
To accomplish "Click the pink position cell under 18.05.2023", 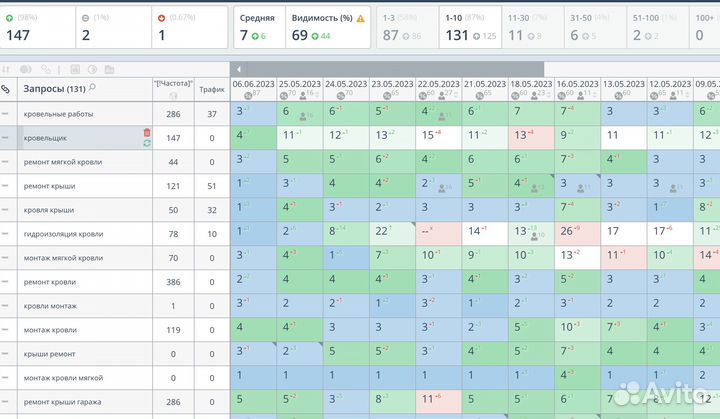I will pos(531,137).
